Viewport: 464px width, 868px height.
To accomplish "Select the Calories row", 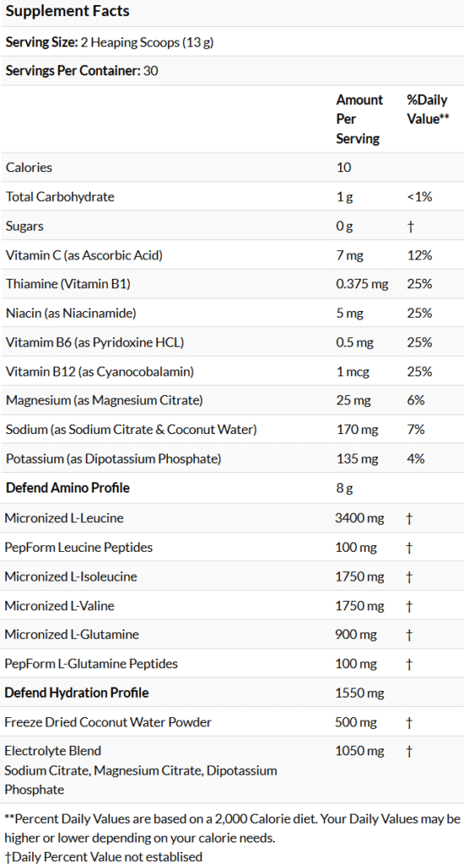I will pos(232,167).
